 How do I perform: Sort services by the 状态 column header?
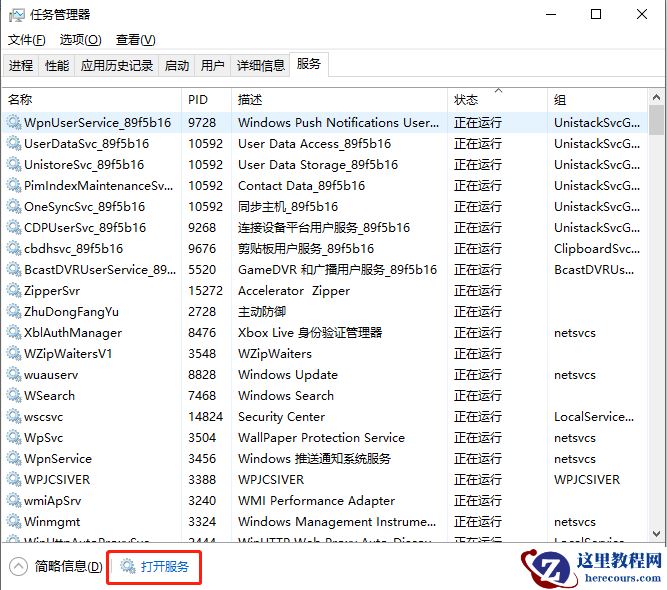[497, 100]
